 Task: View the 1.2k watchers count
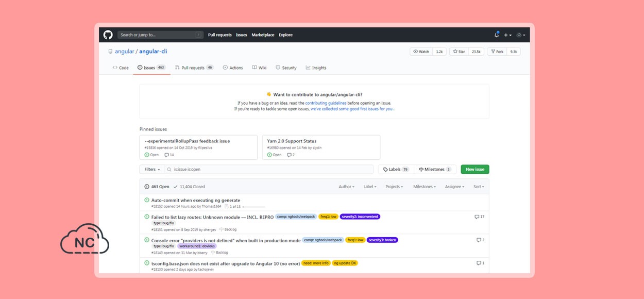[439, 52]
